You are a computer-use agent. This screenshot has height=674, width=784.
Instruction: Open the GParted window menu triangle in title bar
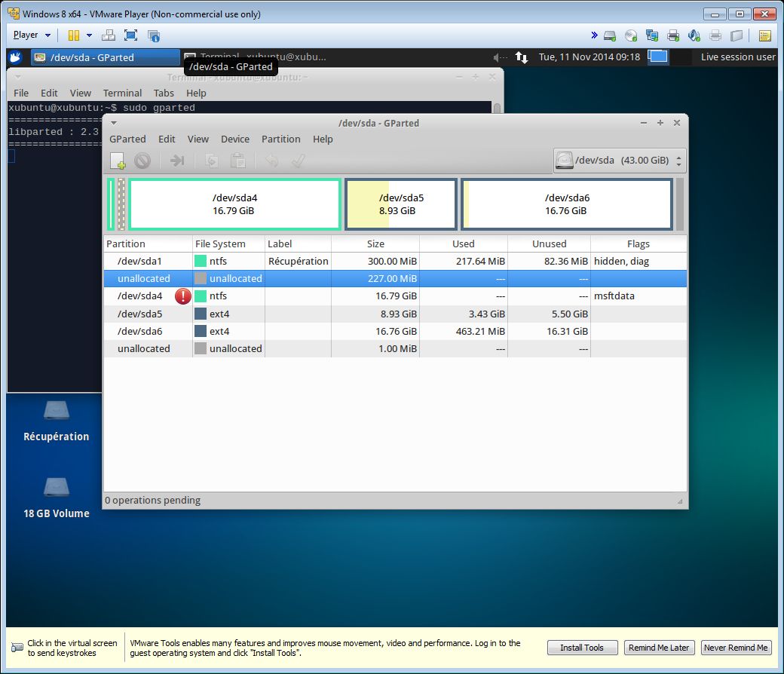tap(114, 123)
